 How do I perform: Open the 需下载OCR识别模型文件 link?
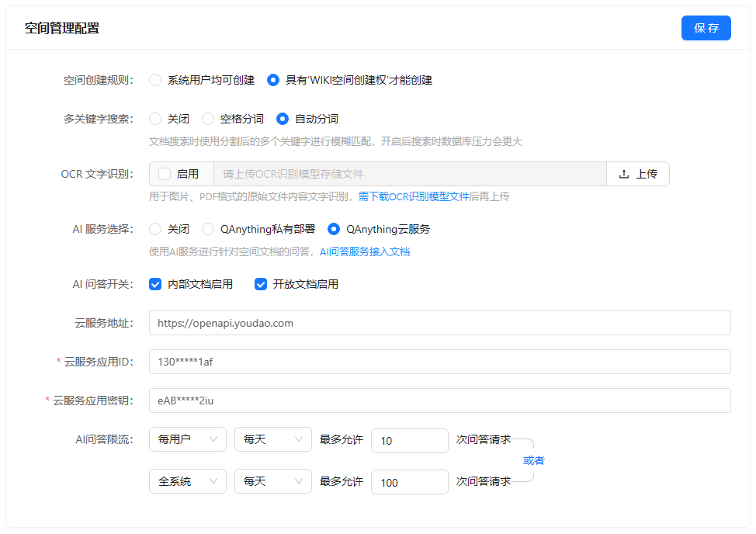pos(413,196)
